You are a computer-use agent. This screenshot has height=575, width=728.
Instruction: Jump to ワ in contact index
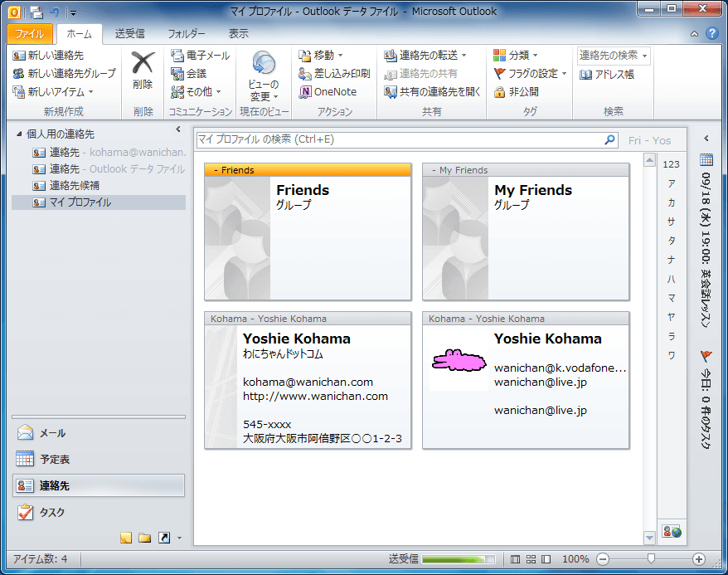pos(671,355)
